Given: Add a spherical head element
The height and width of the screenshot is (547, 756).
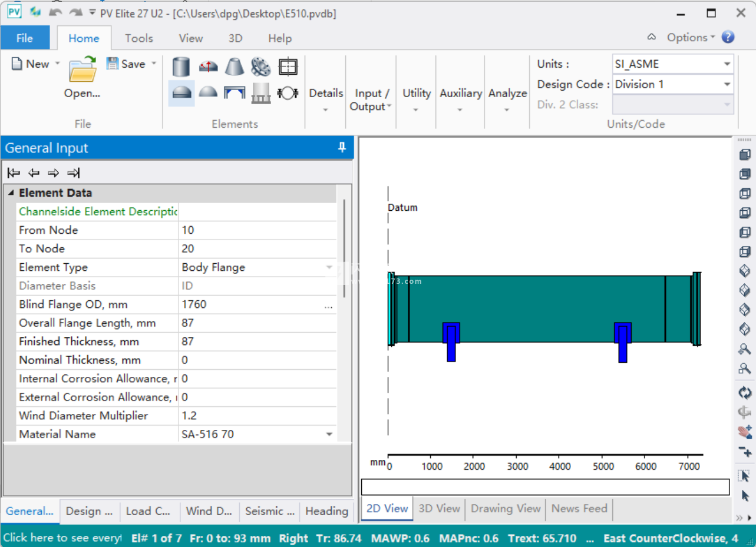Looking at the screenshot, I should pyautogui.click(x=208, y=93).
